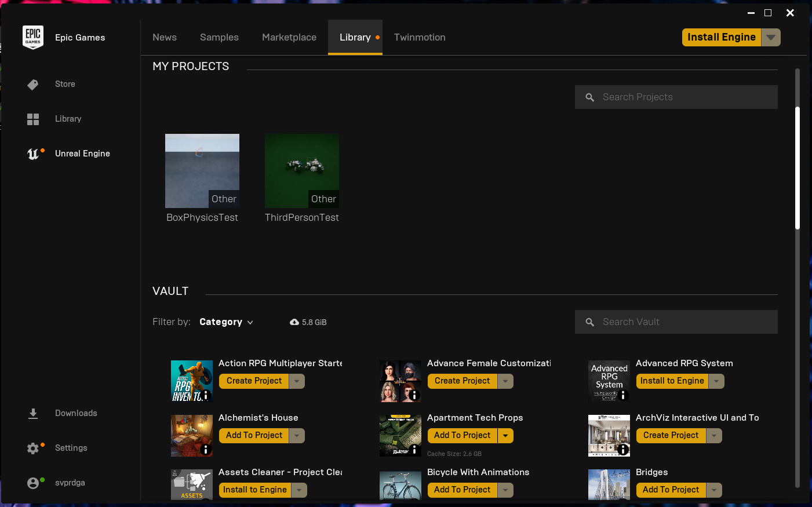Click the vertical scrollbar thumb
812x507 pixels.
click(798, 168)
